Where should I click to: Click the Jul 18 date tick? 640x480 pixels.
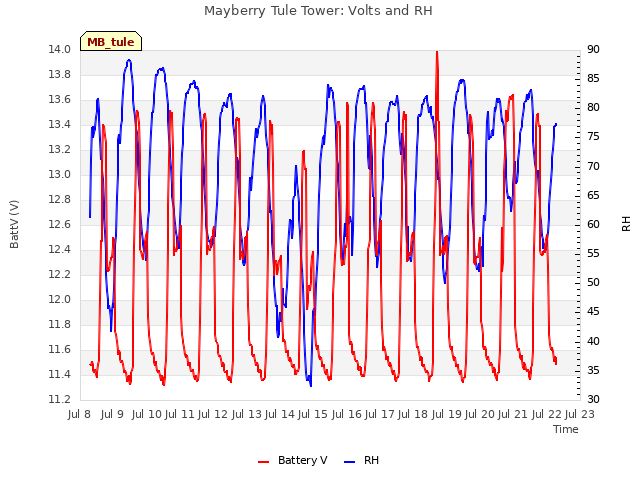point(413,415)
